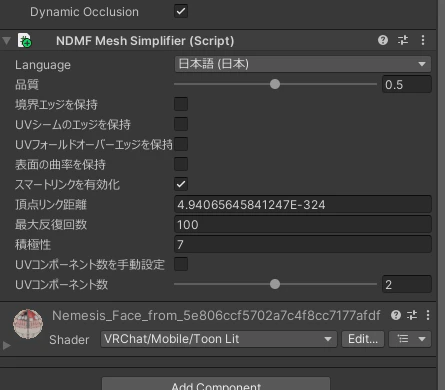Toggle Dynamic Occlusion checkbox
This screenshot has height=390, width=445.
coord(181,11)
